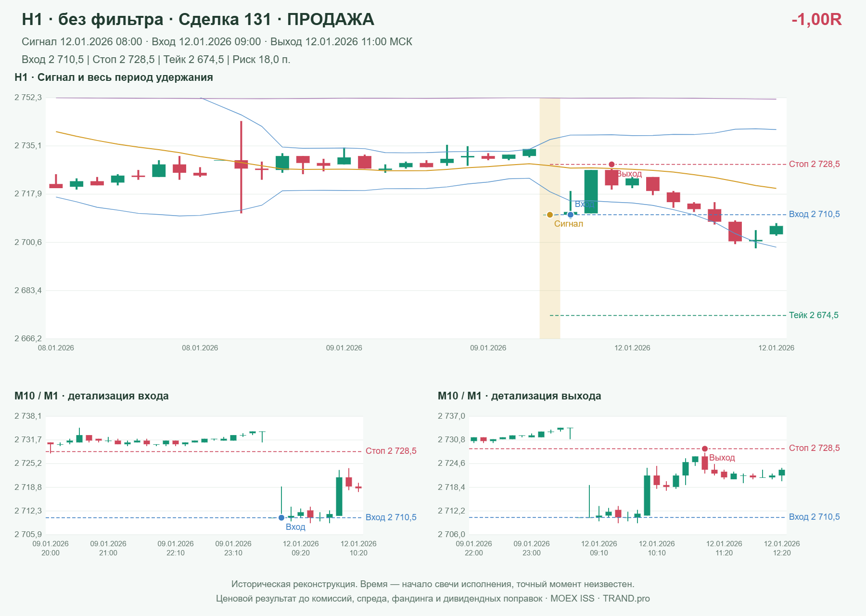This screenshot has height=616, width=866.
Task: Click the '2 738,1' axis label
Action: point(28,416)
